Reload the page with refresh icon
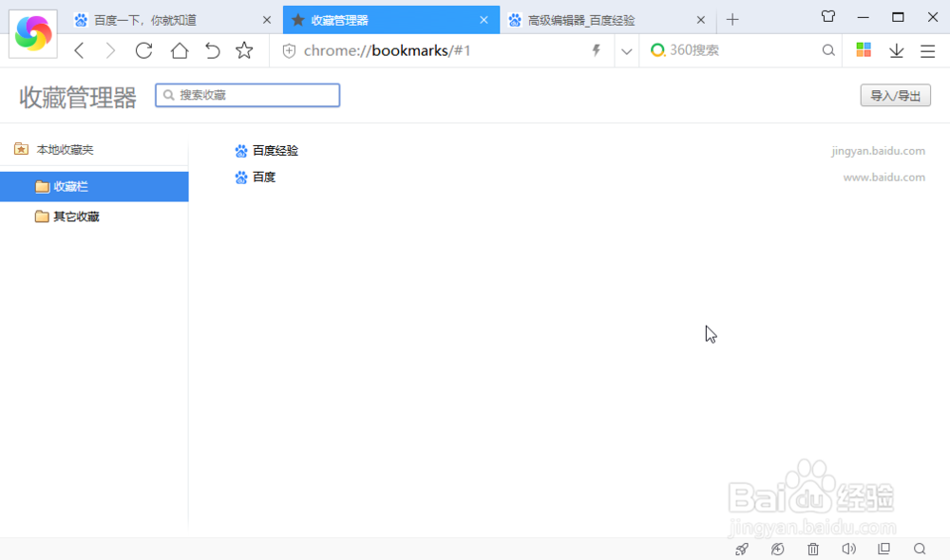The width and height of the screenshot is (950, 560). pos(143,50)
